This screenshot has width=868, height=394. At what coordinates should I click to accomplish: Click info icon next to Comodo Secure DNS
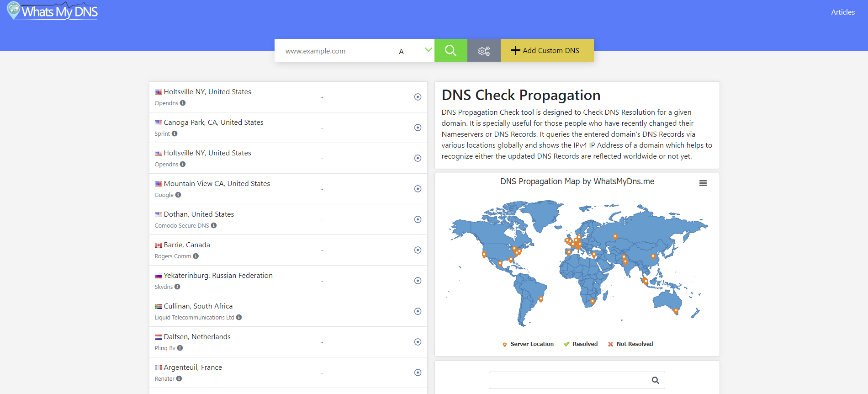[x=214, y=225]
